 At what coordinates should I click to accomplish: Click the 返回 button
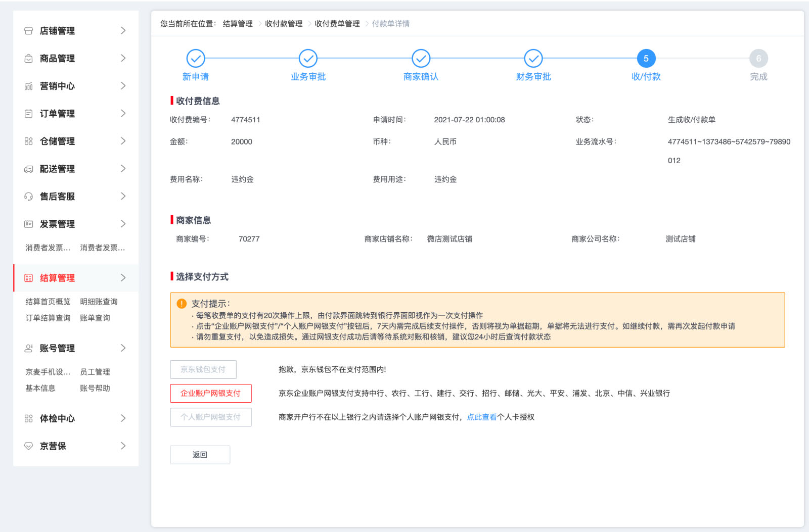tap(200, 454)
